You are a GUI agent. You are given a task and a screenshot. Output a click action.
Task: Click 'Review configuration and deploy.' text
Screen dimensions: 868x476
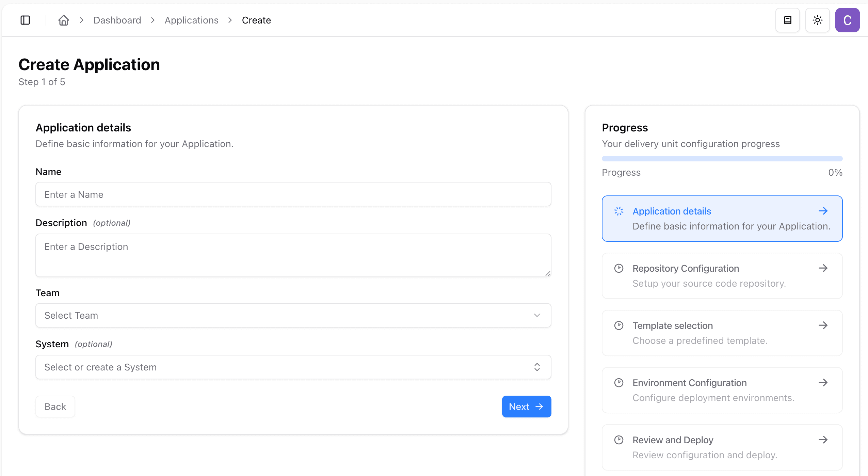(x=705, y=455)
